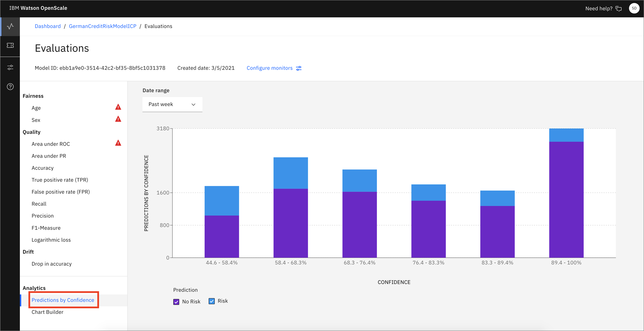The height and width of the screenshot is (331, 644).
Task: Click the Configure monitors sliders icon
Action: pyautogui.click(x=298, y=68)
